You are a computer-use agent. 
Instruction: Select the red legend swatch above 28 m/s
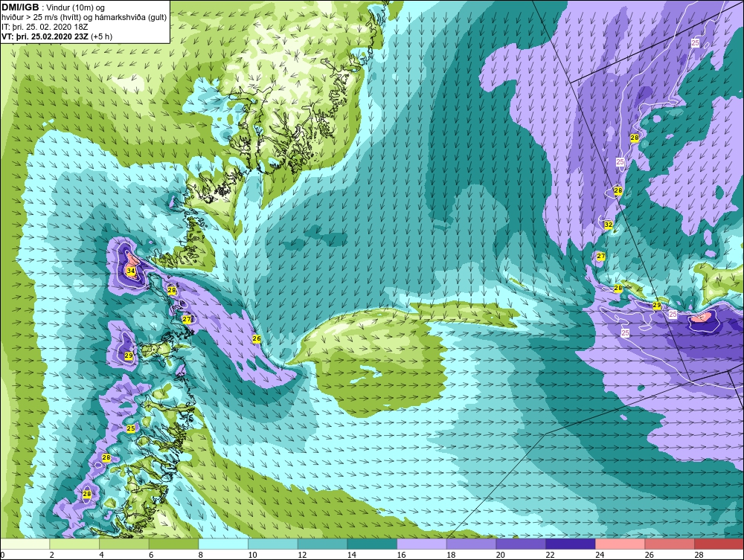[x=719, y=544]
